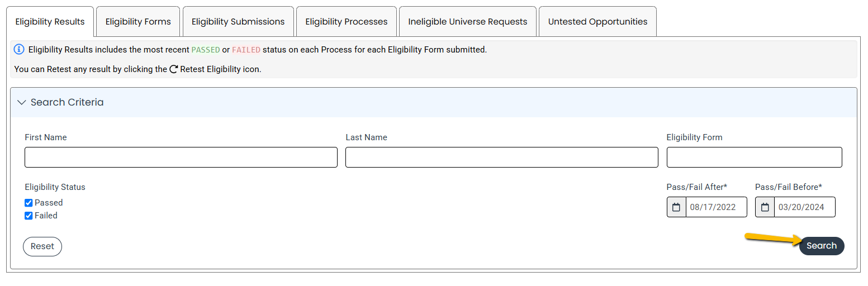868x286 pixels.
Task: Select the Eligibility Results tab
Action: coord(50,22)
